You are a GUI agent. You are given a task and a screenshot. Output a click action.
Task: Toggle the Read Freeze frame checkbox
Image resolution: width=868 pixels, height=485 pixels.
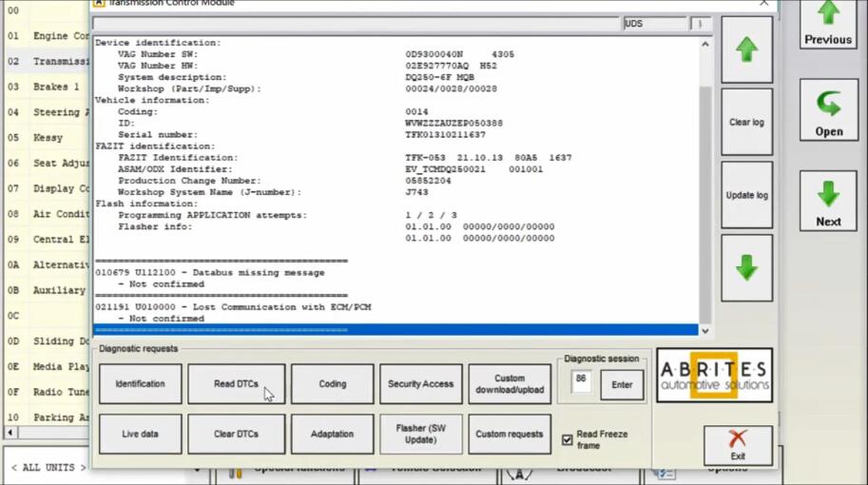coord(568,439)
